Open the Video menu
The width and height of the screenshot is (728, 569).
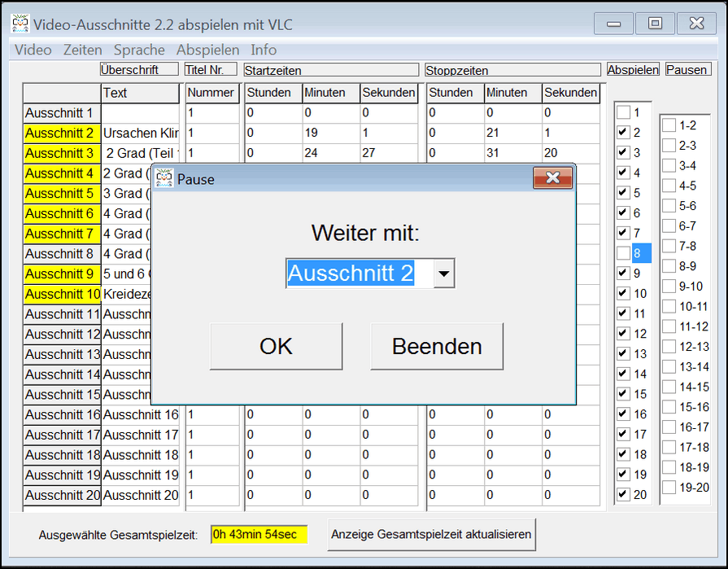coord(33,50)
